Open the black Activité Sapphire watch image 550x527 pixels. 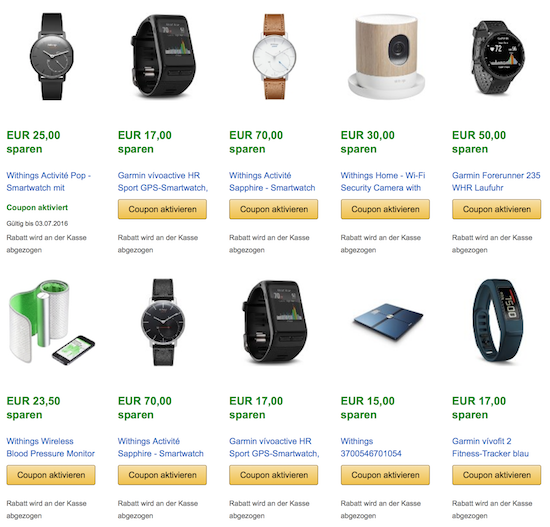(163, 322)
